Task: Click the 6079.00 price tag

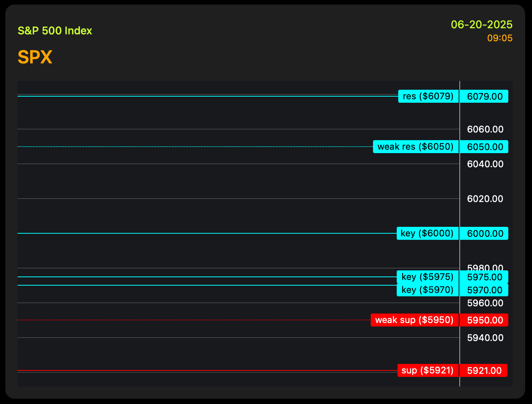Action: (x=484, y=96)
